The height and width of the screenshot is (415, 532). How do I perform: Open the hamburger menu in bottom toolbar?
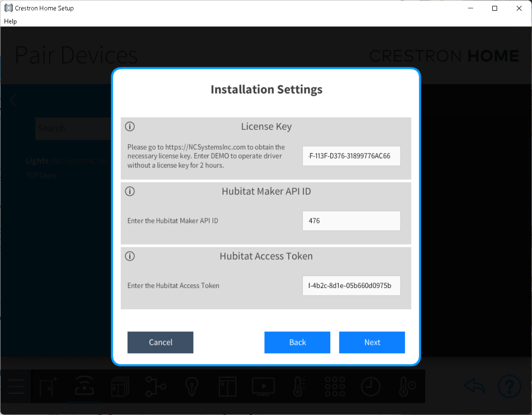pos(17,386)
